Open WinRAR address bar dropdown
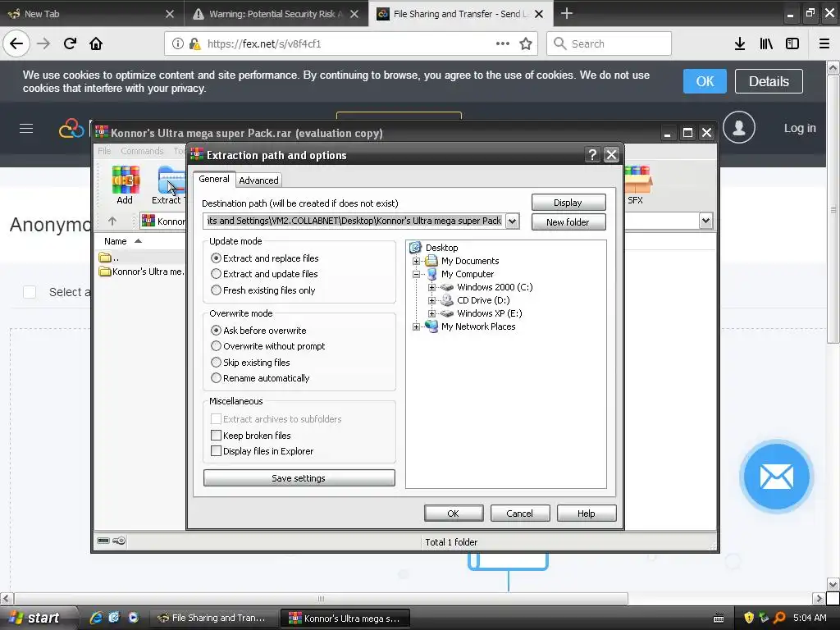Screen dimensions: 840x630 click(x=706, y=220)
